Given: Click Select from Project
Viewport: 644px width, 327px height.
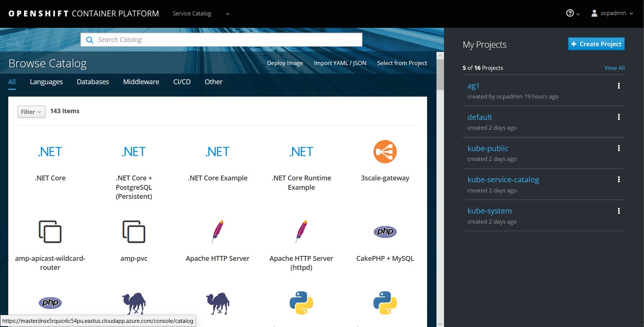Looking at the screenshot, I should click(x=402, y=63).
